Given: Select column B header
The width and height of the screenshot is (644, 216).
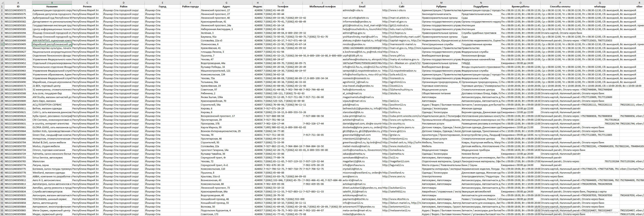Looking at the screenshot, I should click(x=52, y=3).
